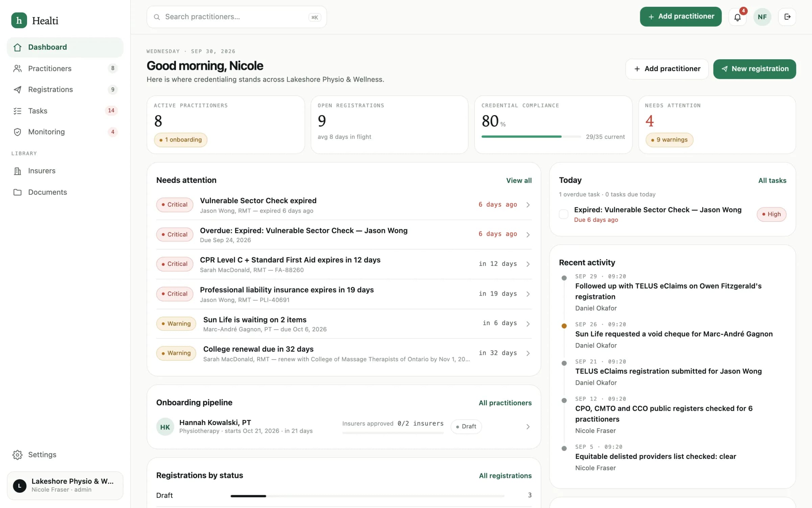Open Hannah Kowalski pipeline row chevron

528,427
